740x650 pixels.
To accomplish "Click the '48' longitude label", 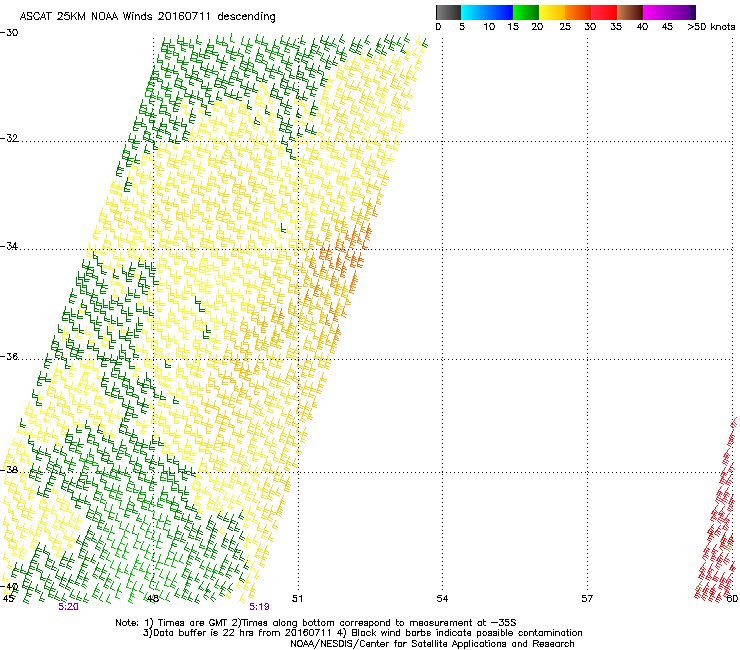I will click(152, 599).
